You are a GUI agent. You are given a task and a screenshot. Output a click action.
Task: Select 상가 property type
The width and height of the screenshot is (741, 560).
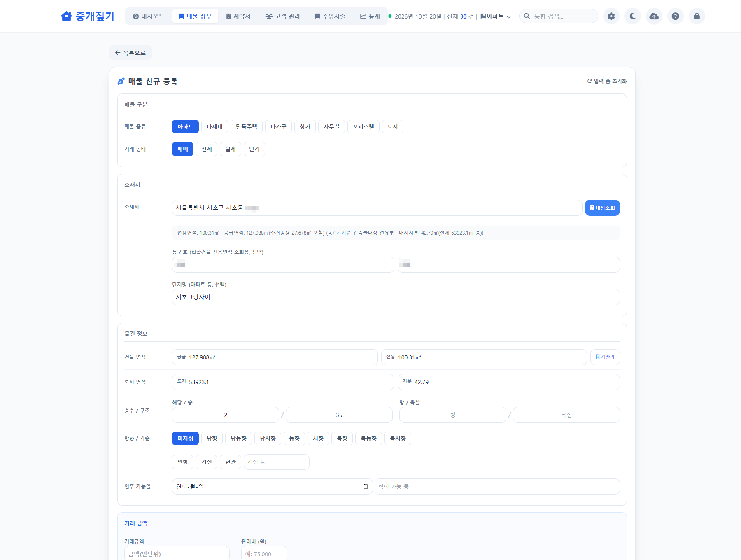pos(305,126)
